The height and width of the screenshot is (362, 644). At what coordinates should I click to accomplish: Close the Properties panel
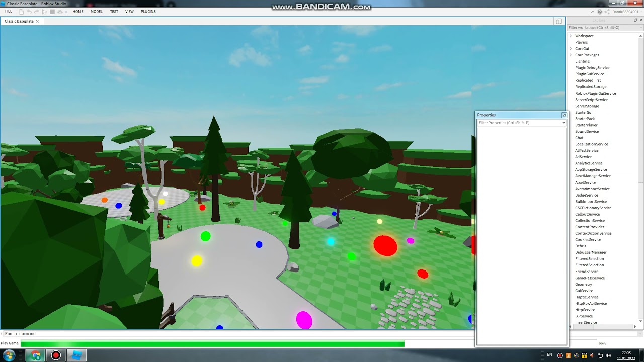563,115
